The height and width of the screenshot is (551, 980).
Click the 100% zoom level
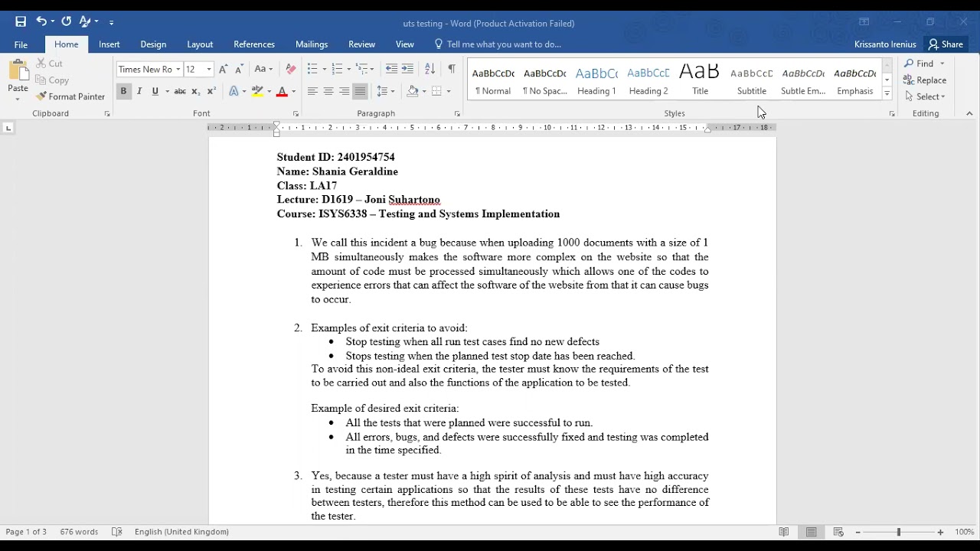(965, 532)
